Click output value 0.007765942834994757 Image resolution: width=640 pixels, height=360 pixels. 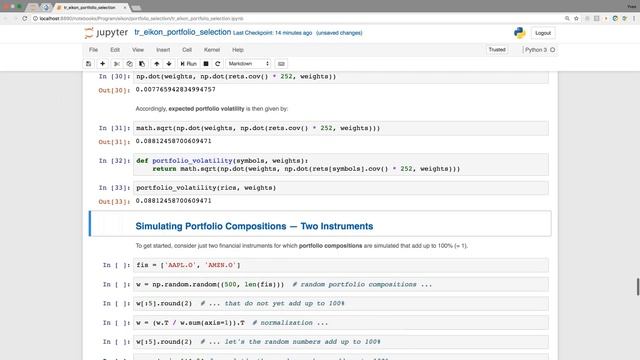pos(176,89)
